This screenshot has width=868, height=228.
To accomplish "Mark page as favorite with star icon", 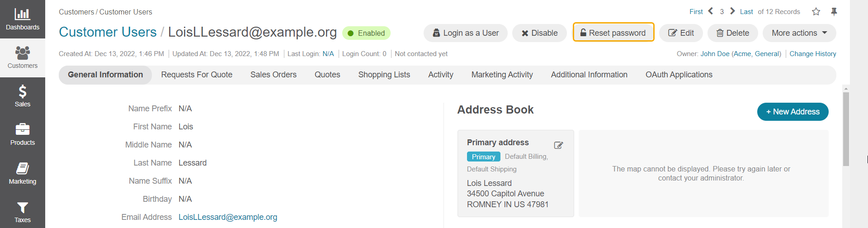I will 816,12.
